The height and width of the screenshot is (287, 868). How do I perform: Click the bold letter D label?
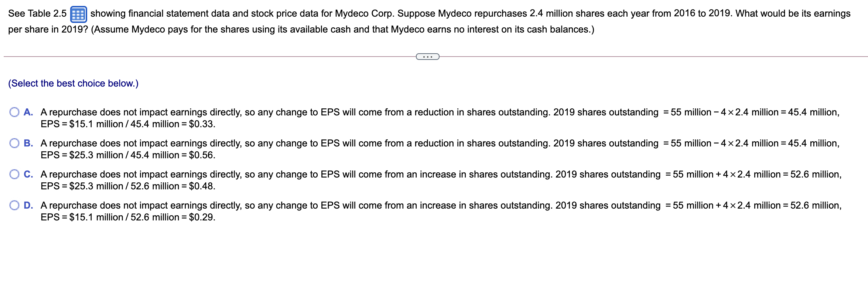(28, 205)
